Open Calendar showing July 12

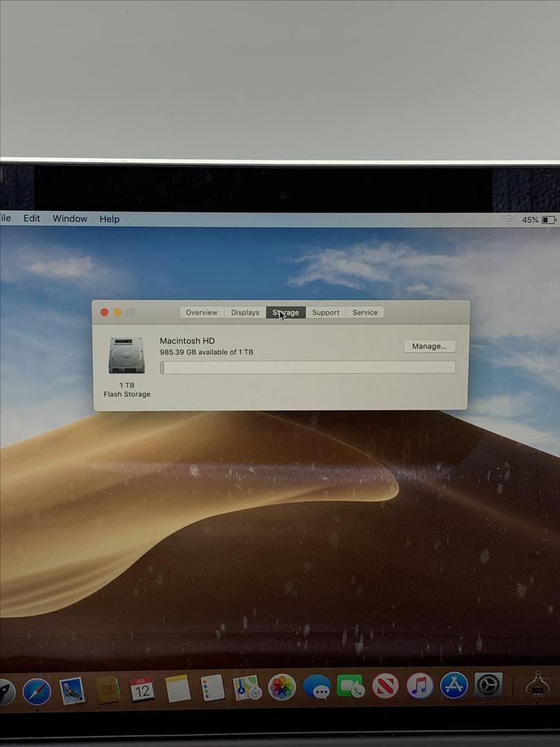tap(142, 690)
